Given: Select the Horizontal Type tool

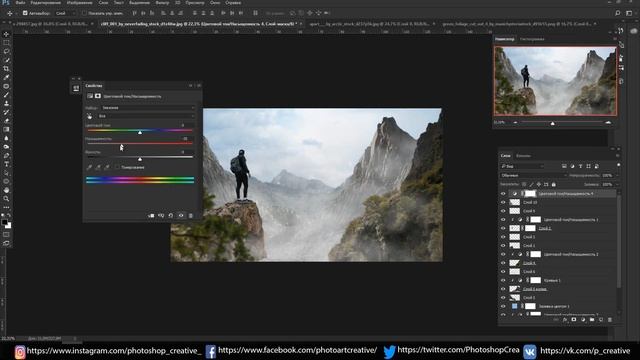Looking at the screenshot, I should [6, 164].
